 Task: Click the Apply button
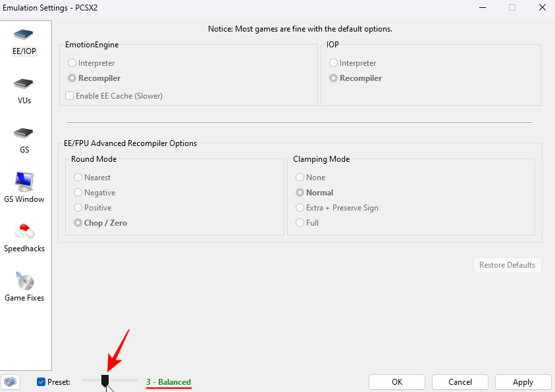[x=523, y=381]
